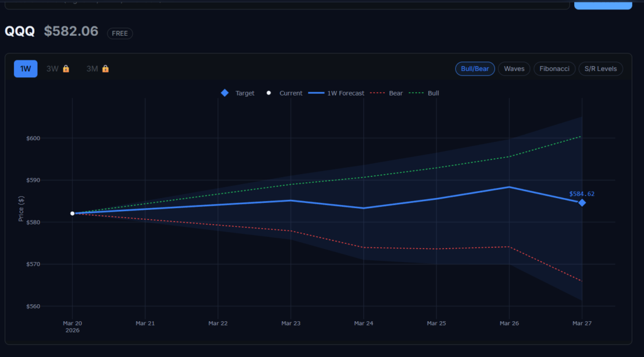Click the white current price dot
Image resolution: width=644 pixels, height=357 pixels.
pyautogui.click(x=72, y=213)
